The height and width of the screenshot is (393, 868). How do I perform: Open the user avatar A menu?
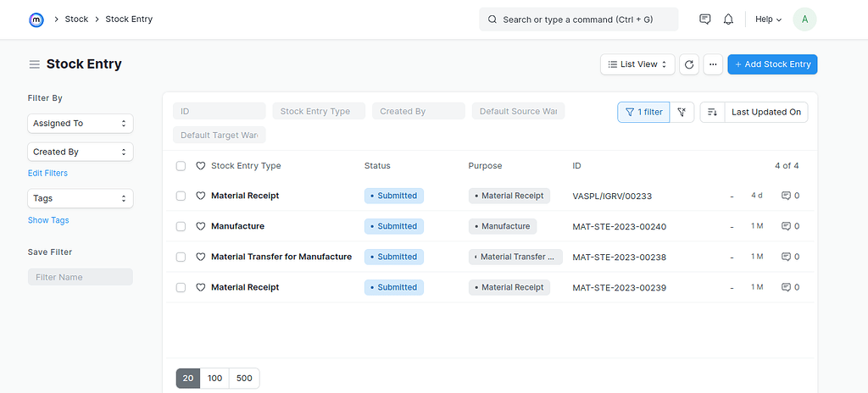tap(805, 19)
